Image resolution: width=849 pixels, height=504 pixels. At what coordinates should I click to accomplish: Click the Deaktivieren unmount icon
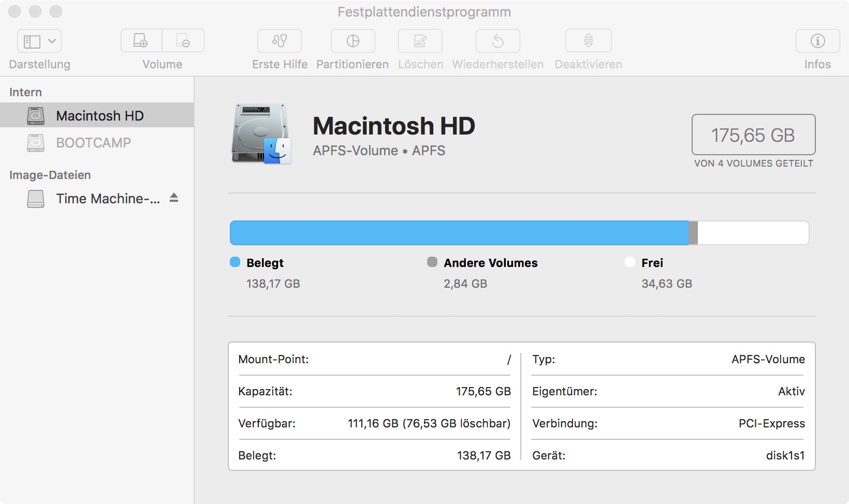point(588,41)
